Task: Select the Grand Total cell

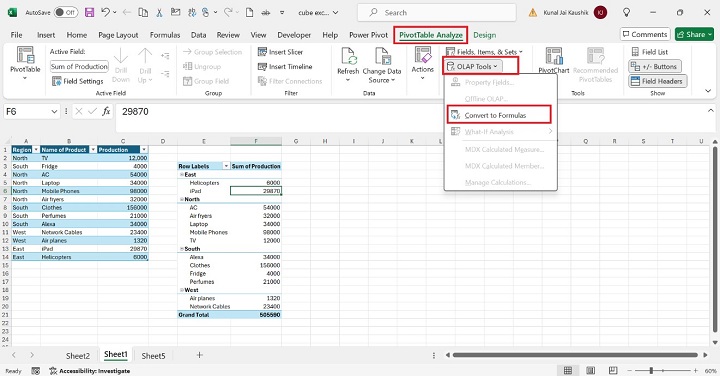Action: (204, 315)
